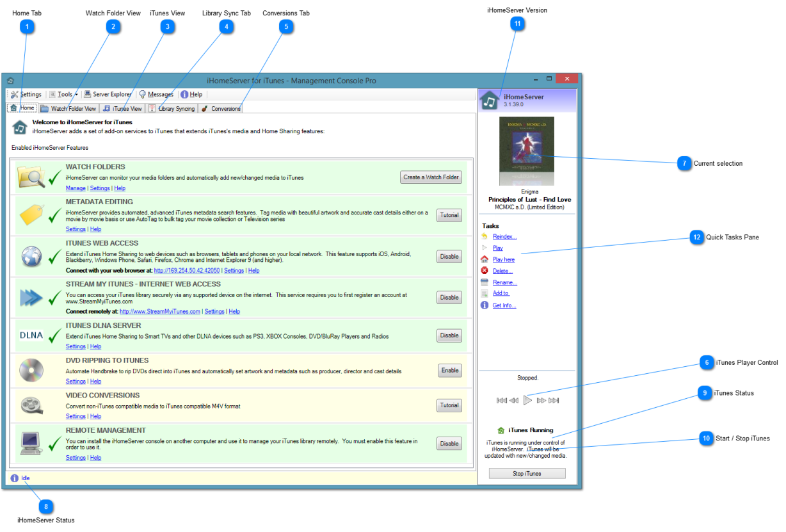The height and width of the screenshot is (532, 786).
Task: Click the Rename task icon
Action: [485, 282]
